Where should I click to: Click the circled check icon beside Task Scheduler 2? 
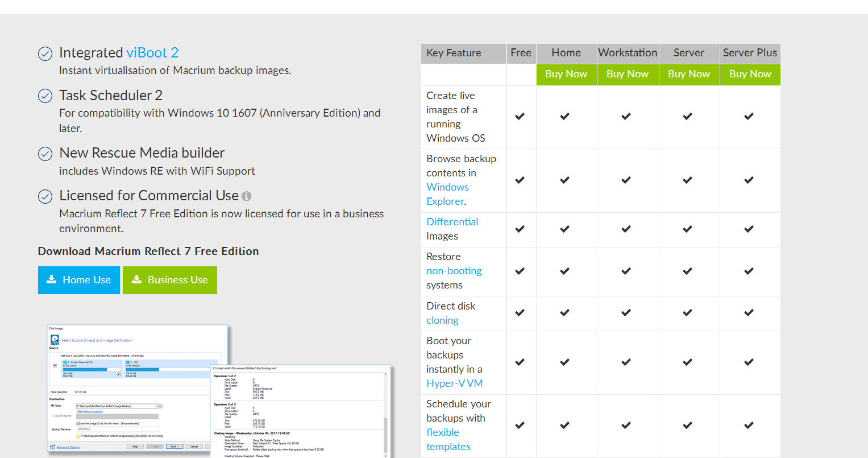pos(45,96)
